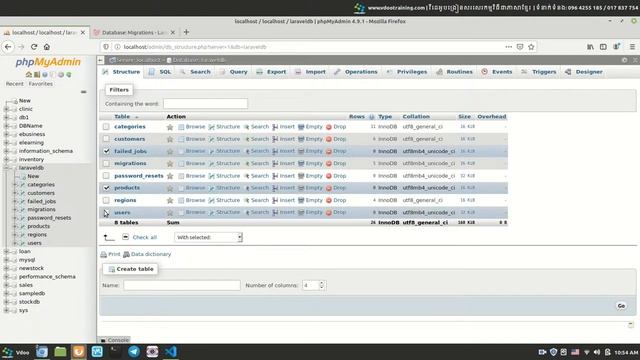Viewport: 640px width, 360px height.
Task: Open Visual Studio Code from taskbar
Action: 171,351
